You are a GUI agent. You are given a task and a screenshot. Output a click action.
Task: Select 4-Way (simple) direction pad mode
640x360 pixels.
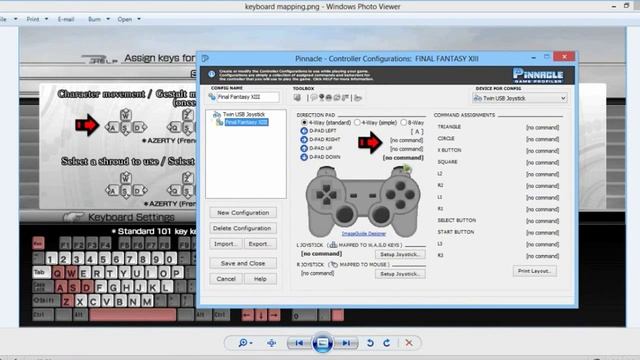click(357, 122)
